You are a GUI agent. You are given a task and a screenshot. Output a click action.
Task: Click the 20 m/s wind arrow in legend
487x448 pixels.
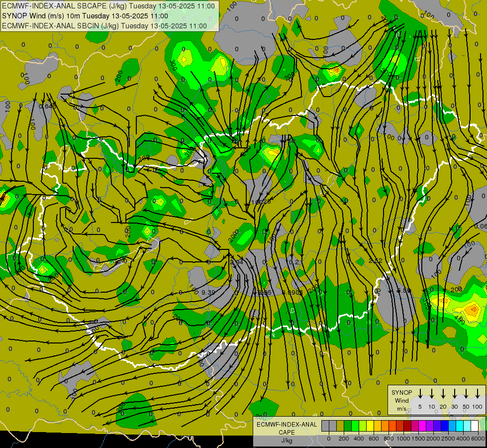pyautogui.click(x=443, y=394)
